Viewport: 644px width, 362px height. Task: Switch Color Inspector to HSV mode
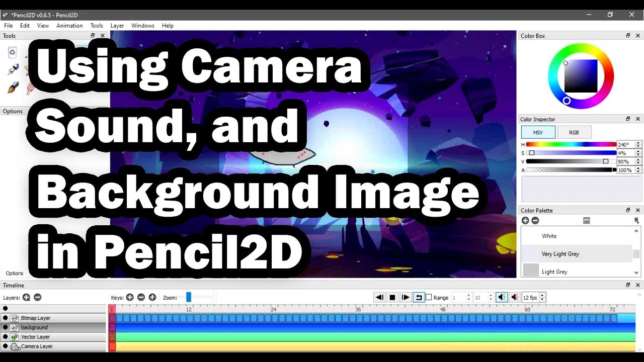point(538,132)
